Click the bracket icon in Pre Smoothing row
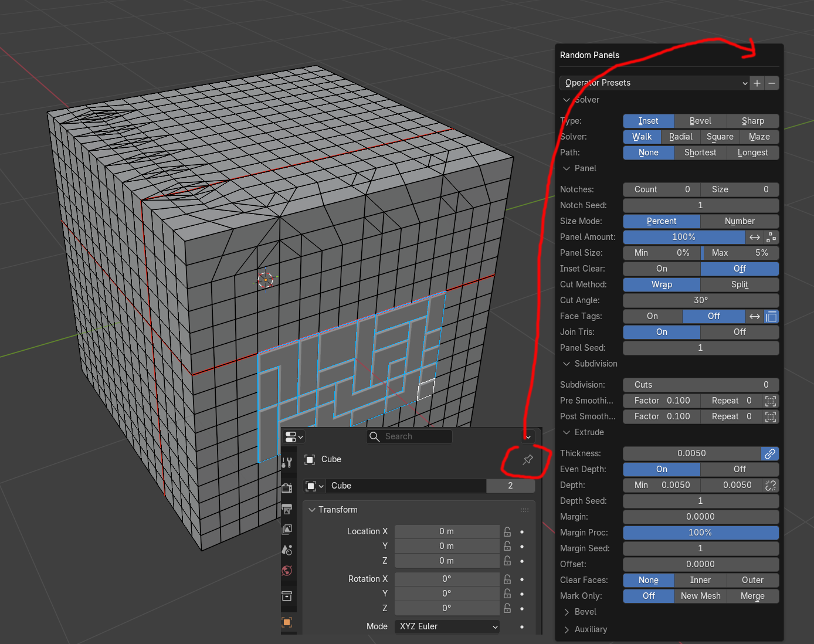Image resolution: width=814 pixels, height=644 pixels. [771, 401]
